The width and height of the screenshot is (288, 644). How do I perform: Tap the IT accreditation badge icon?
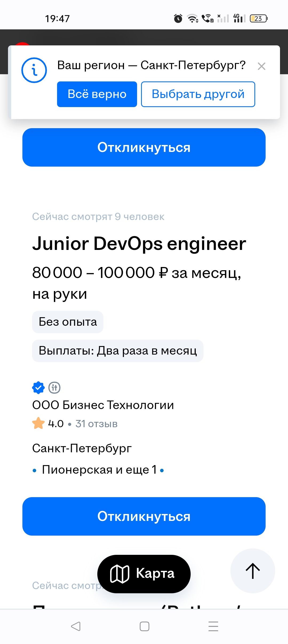(x=54, y=388)
